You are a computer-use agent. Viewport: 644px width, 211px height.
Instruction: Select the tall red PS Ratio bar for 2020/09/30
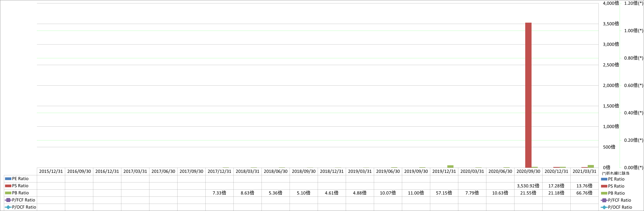[x=528, y=95]
